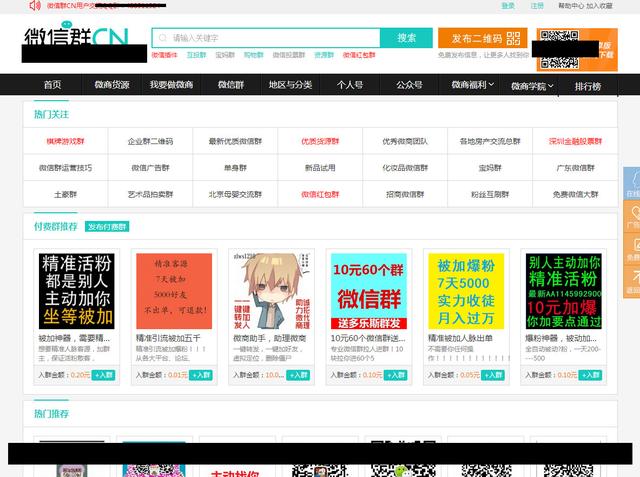The width and height of the screenshot is (640, 477).
Task: Click the 精准活粉 black card thumbnail
Action: (77, 291)
